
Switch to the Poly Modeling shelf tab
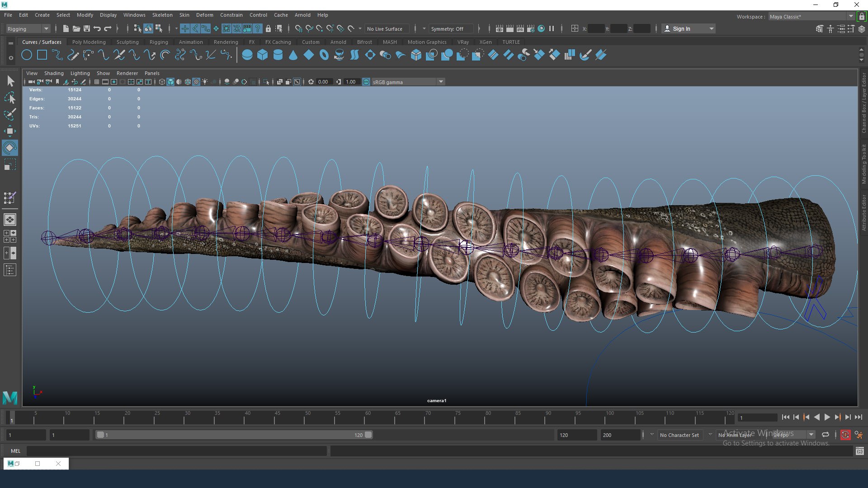(x=89, y=42)
